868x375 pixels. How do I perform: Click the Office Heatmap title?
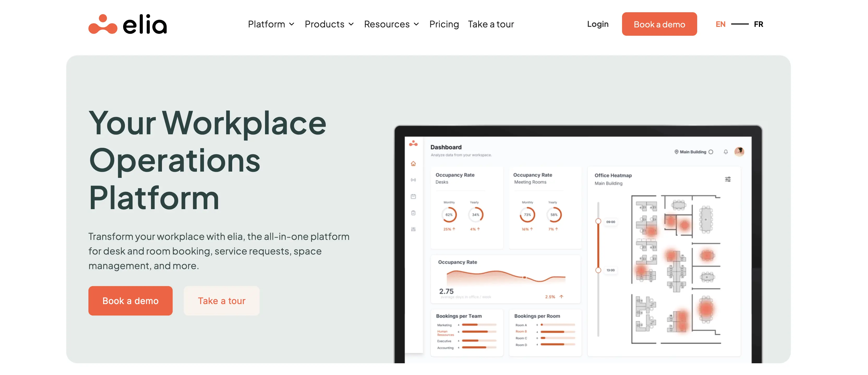(613, 176)
